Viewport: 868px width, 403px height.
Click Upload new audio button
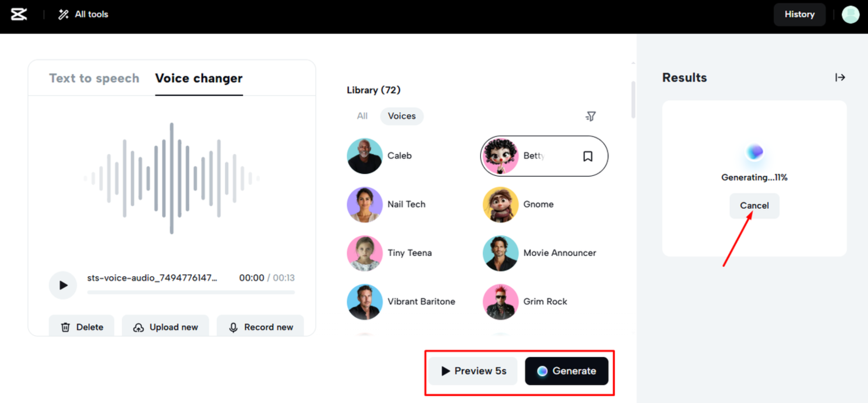[x=166, y=327]
